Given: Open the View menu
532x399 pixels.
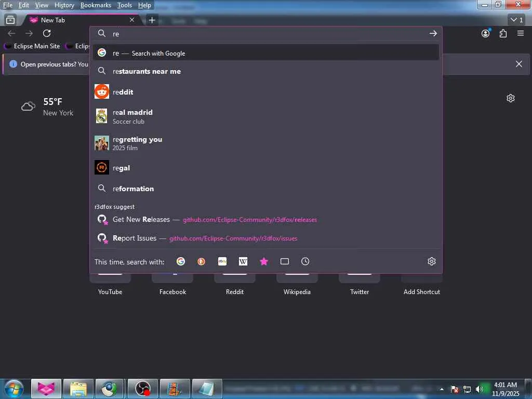Looking at the screenshot, I should (x=42, y=5).
